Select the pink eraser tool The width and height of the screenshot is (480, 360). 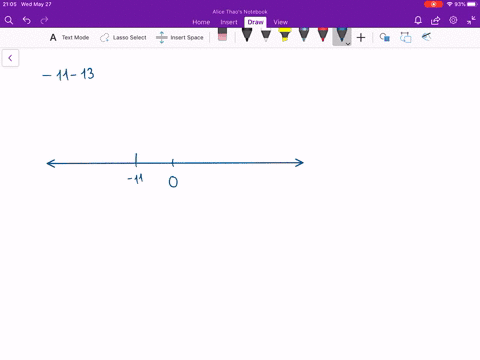[222, 35]
